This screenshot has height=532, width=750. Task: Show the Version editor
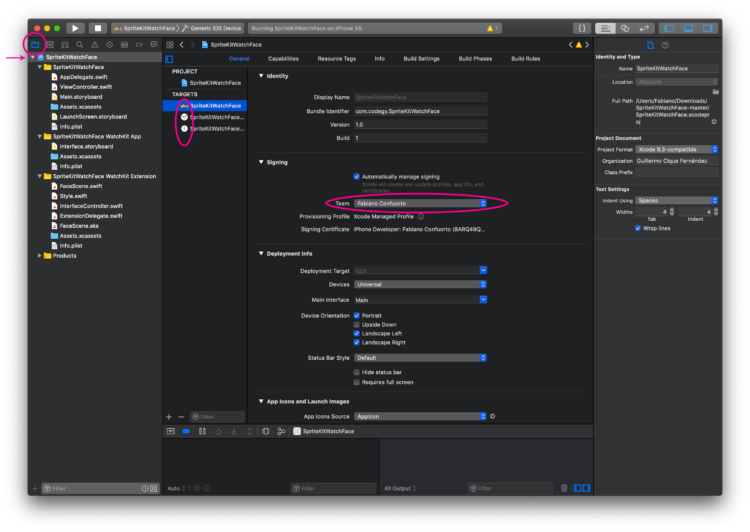pyautogui.click(x=644, y=28)
